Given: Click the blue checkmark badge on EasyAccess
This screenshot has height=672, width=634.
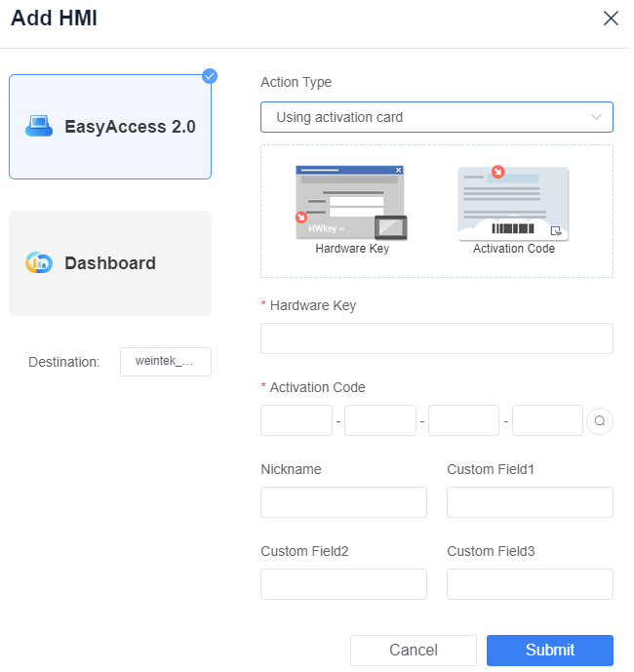Looking at the screenshot, I should click(211, 77).
